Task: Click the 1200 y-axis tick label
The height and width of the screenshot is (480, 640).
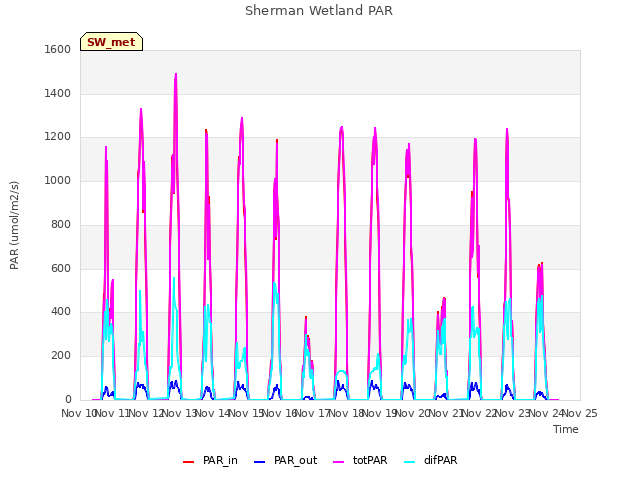Action: click(58, 137)
